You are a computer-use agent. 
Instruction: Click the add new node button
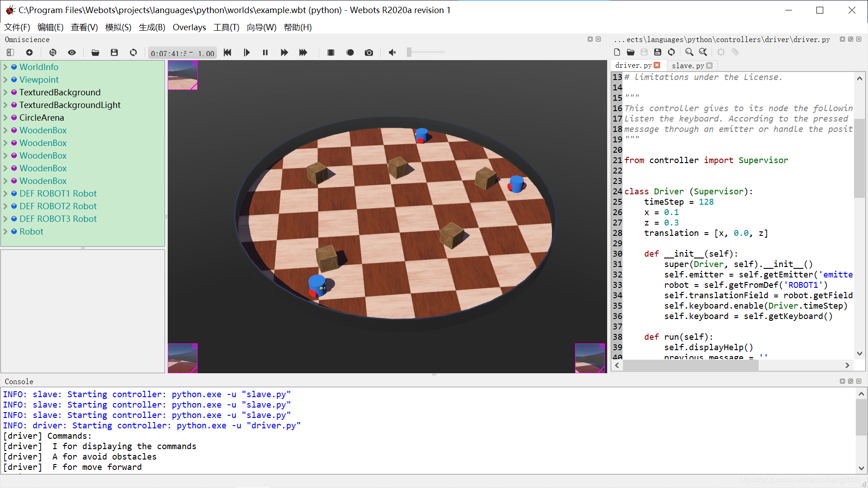click(29, 52)
